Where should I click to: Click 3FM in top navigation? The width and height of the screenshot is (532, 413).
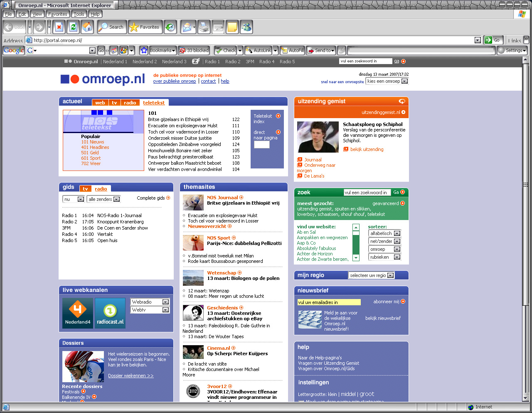tap(250, 62)
